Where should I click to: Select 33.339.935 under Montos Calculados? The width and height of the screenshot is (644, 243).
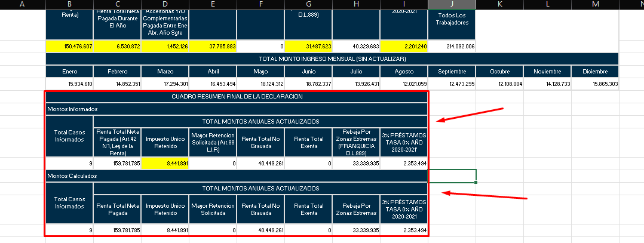[356, 230]
